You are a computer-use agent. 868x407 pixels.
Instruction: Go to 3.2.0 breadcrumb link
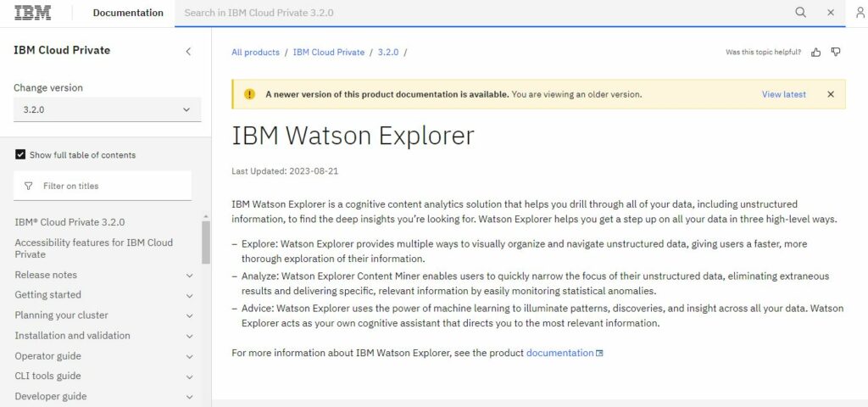tap(388, 52)
